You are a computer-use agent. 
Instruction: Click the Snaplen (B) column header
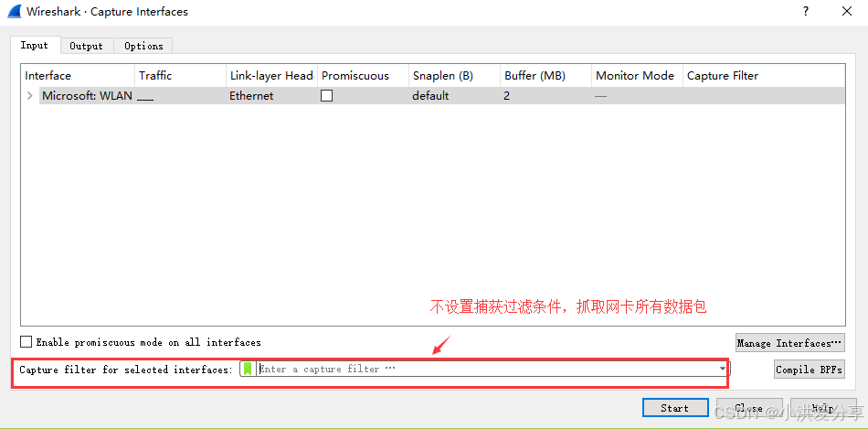pyautogui.click(x=454, y=76)
